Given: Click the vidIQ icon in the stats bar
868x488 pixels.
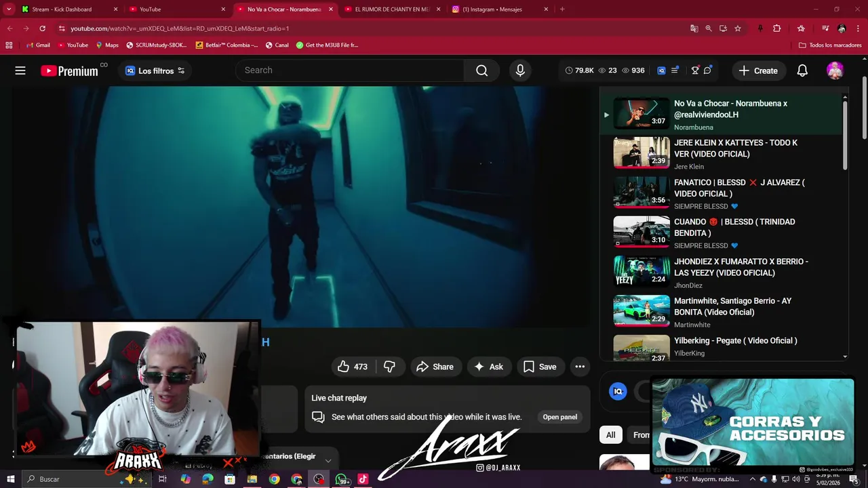Looking at the screenshot, I should [661, 70].
